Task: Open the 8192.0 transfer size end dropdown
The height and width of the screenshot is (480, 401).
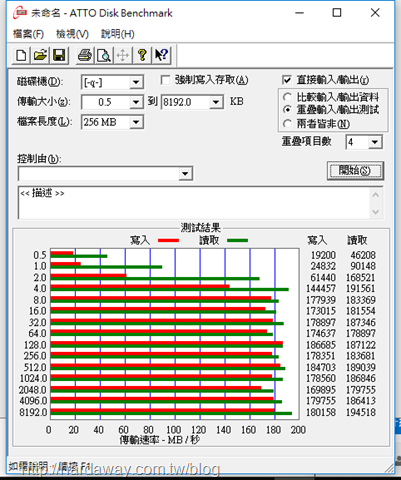Action: (216, 102)
